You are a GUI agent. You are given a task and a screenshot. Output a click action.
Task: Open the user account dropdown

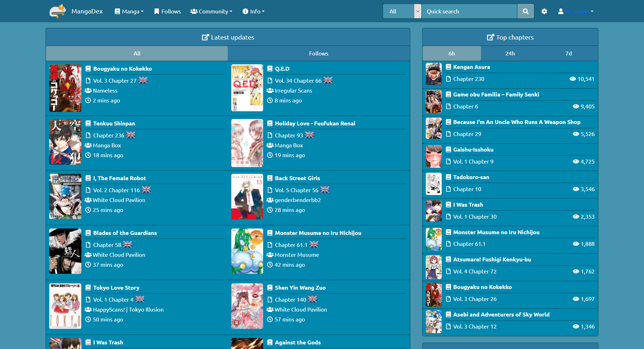click(x=575, y=11)
